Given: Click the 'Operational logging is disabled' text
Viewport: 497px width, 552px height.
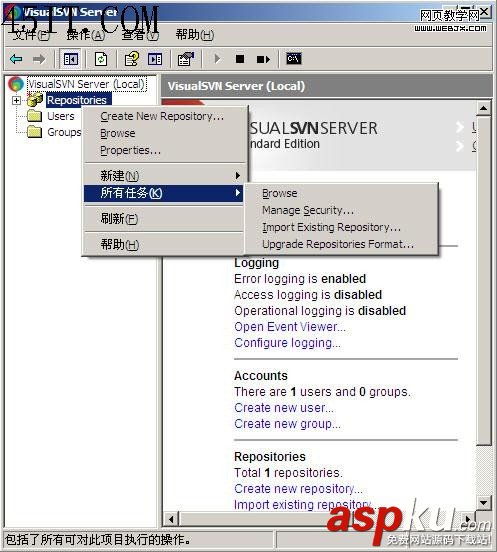Looking at the screenshot, I should point(320,311).
